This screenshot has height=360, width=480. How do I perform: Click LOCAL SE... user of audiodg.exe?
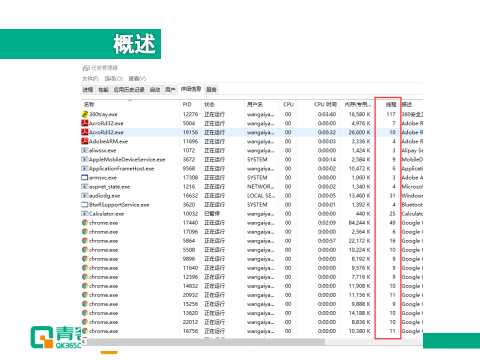[261, 195]
